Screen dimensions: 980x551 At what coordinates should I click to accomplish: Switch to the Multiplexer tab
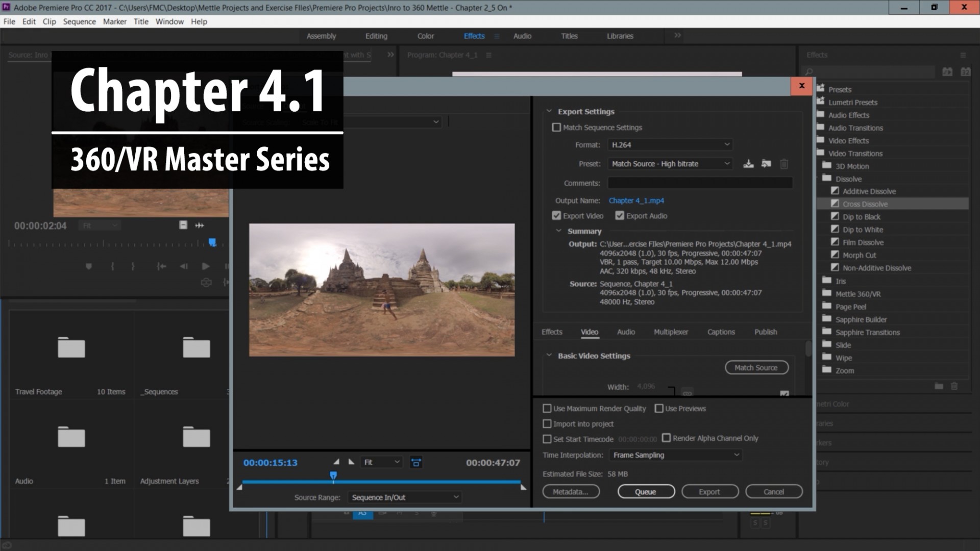(x=670, y=332)
